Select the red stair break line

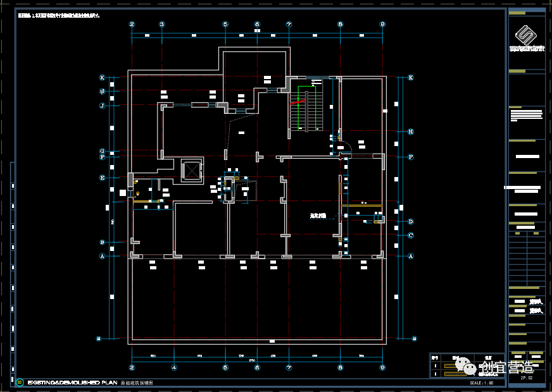click(298, 102)
